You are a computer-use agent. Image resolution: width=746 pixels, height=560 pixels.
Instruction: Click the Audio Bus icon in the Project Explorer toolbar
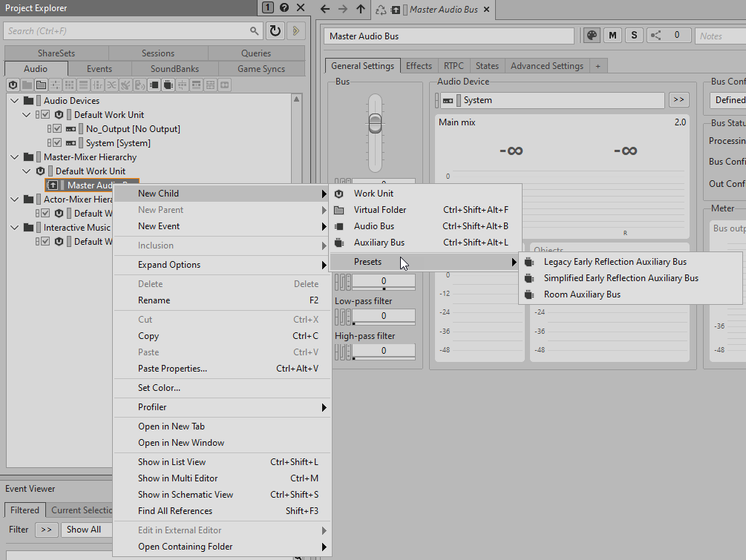point(154,85)
